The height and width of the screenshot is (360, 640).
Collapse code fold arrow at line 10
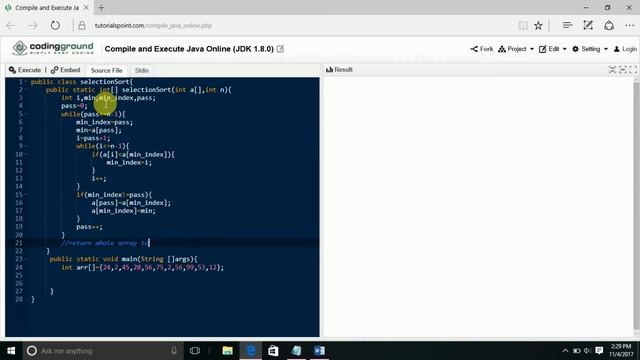tap(26, 154)
